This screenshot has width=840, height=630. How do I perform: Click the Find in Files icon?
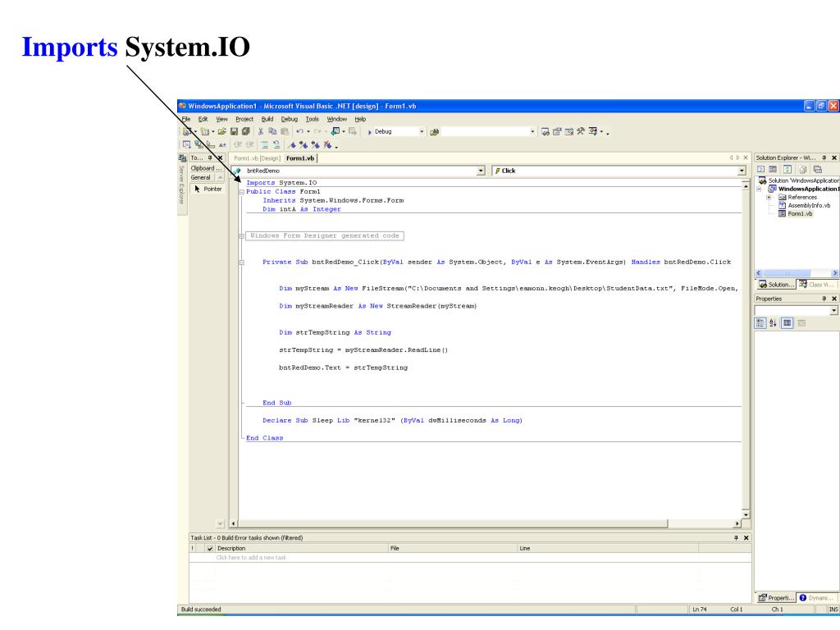434,132
